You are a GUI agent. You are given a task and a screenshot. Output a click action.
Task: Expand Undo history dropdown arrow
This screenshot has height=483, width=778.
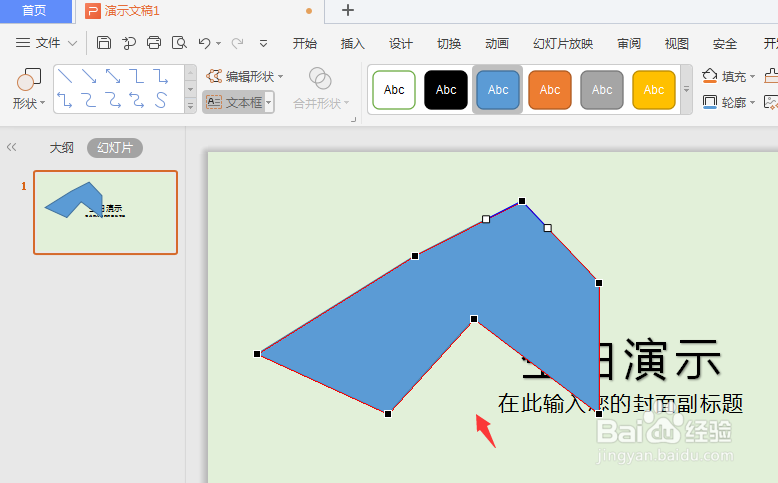tap(218, 44)
